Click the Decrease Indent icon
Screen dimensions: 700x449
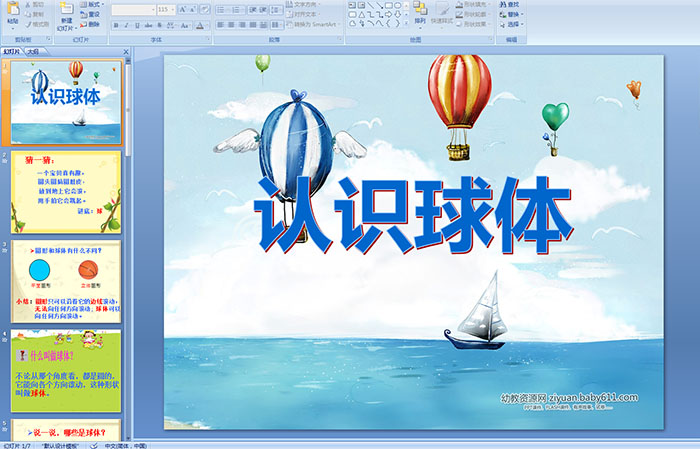pyautogui.click(x=253, y=10)
